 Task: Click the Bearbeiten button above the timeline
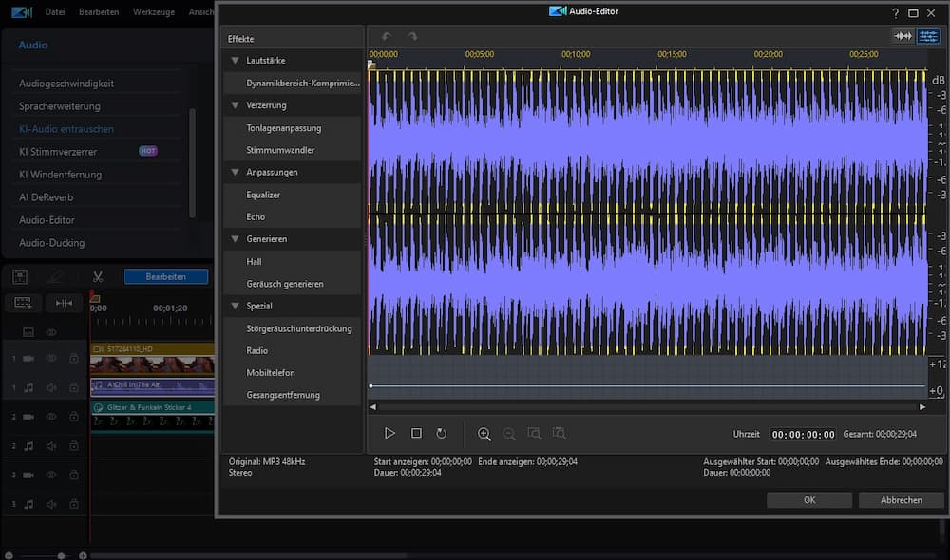[165, 275]
